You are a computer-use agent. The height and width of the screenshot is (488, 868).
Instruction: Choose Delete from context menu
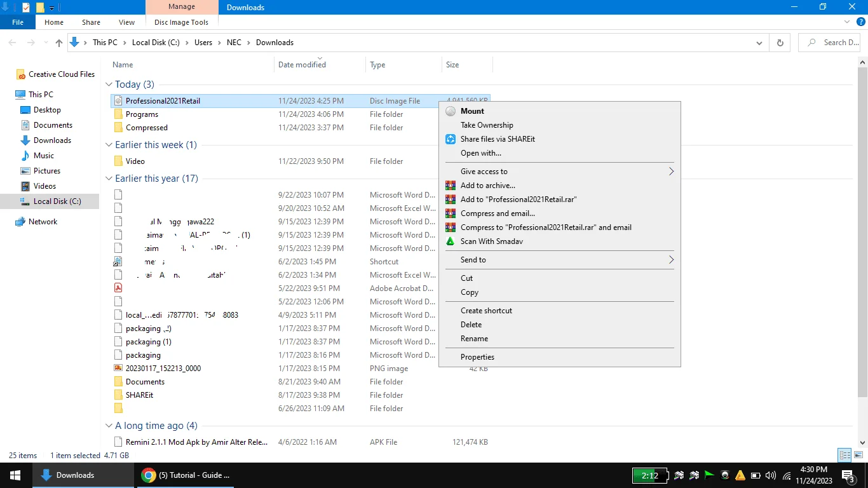[x=471, y=325]
